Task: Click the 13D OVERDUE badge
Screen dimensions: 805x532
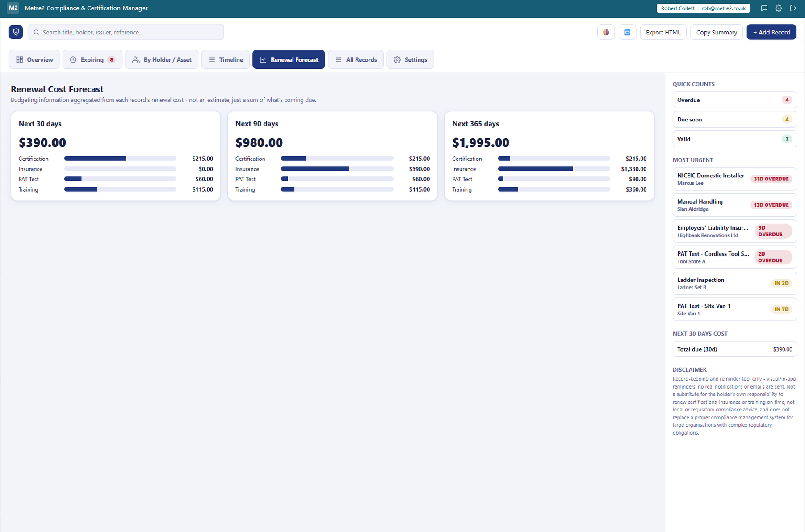Action: click(x=771, y=205)
